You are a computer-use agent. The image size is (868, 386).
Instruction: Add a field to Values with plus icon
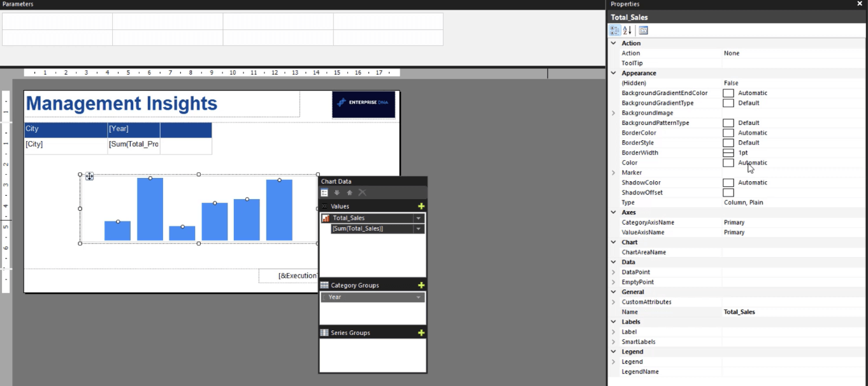[x=421, y=206]
